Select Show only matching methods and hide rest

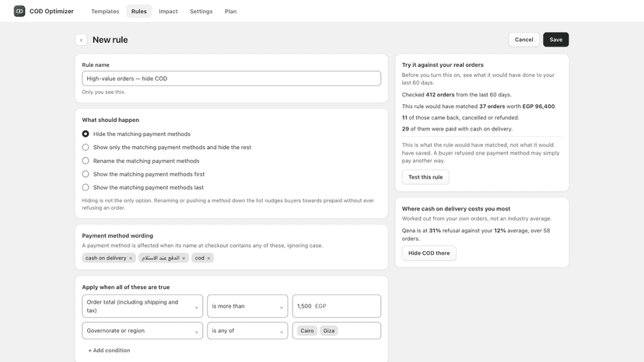86,147
